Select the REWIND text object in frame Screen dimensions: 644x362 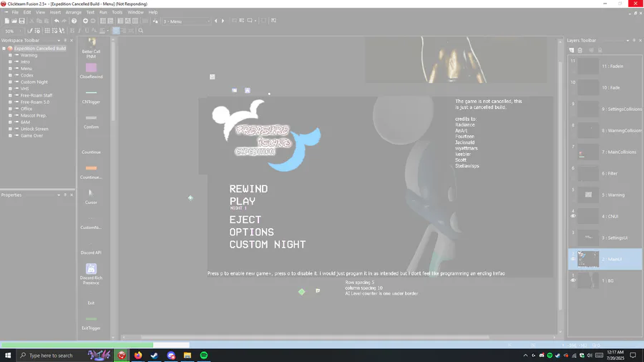coord(248,189)
